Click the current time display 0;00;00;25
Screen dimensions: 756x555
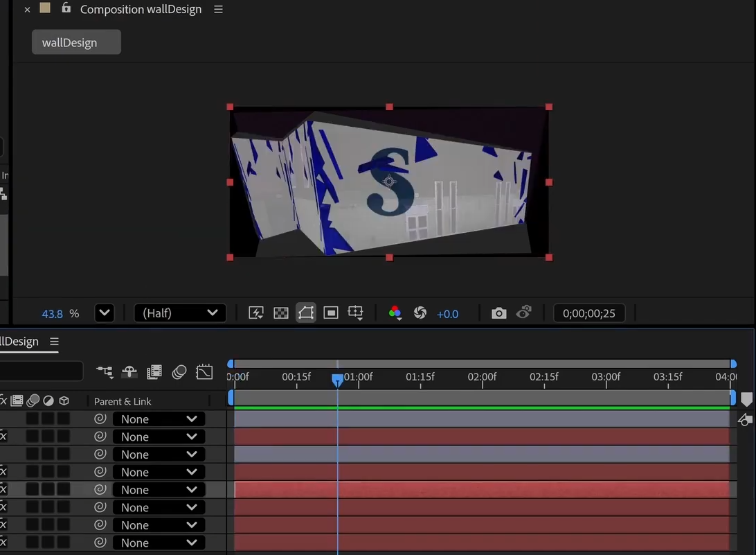pos(589,312)
